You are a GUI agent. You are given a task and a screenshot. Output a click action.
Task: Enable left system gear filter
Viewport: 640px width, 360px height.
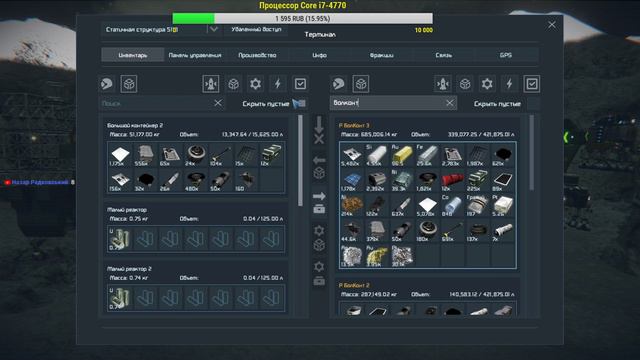tap(256, 84)
